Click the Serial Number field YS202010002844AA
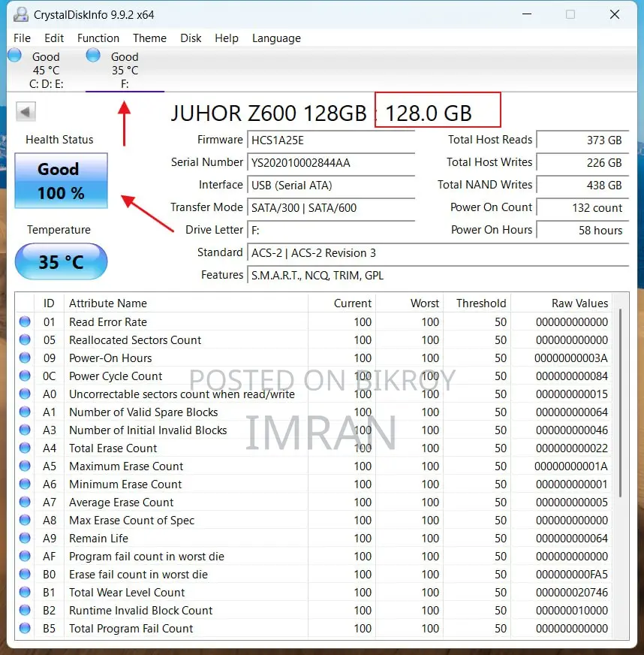Viewport: 644px width, 655px height. pos(331,162)
